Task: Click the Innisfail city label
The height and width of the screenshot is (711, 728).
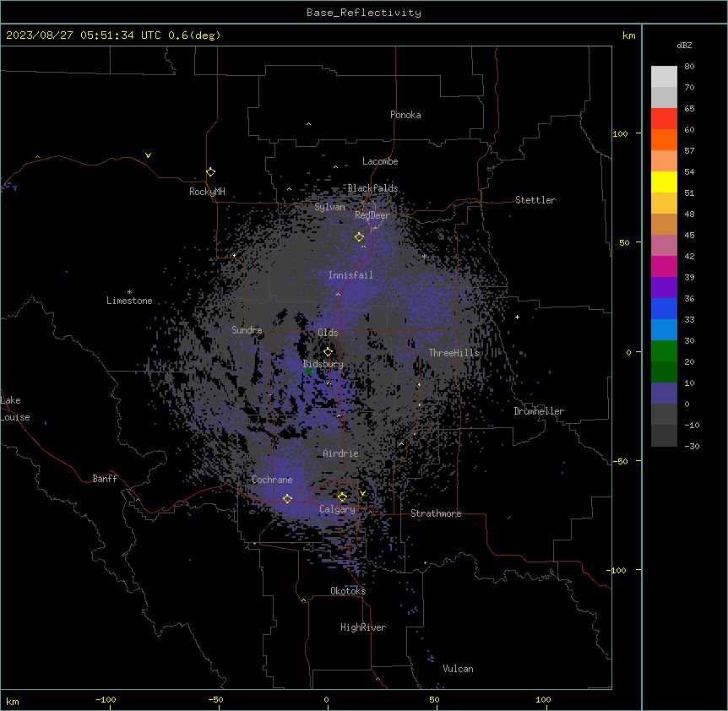Action: pyautogui.click(x=350, y=275)
